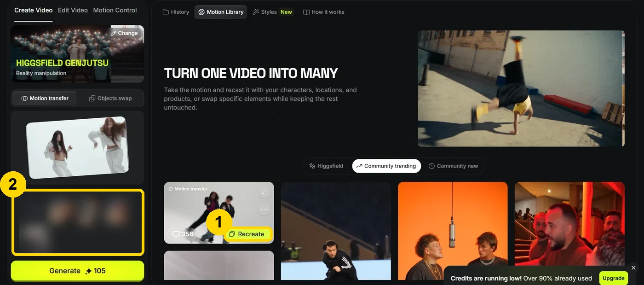Viewport: 644px width, 285px height.
Task: Dismiss the credits warning with the X icon
Action: click(633, 268)
